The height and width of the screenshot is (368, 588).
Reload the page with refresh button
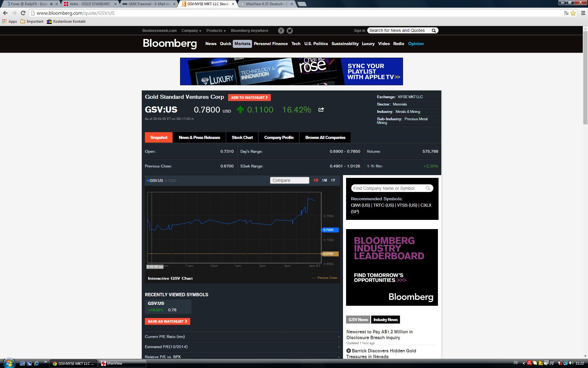click(23, 13)
